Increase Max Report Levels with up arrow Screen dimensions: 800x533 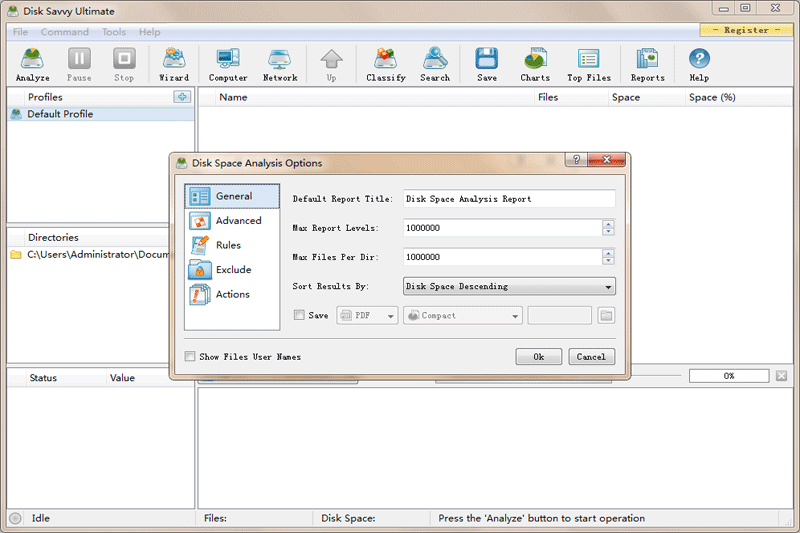tap(608, 224)
